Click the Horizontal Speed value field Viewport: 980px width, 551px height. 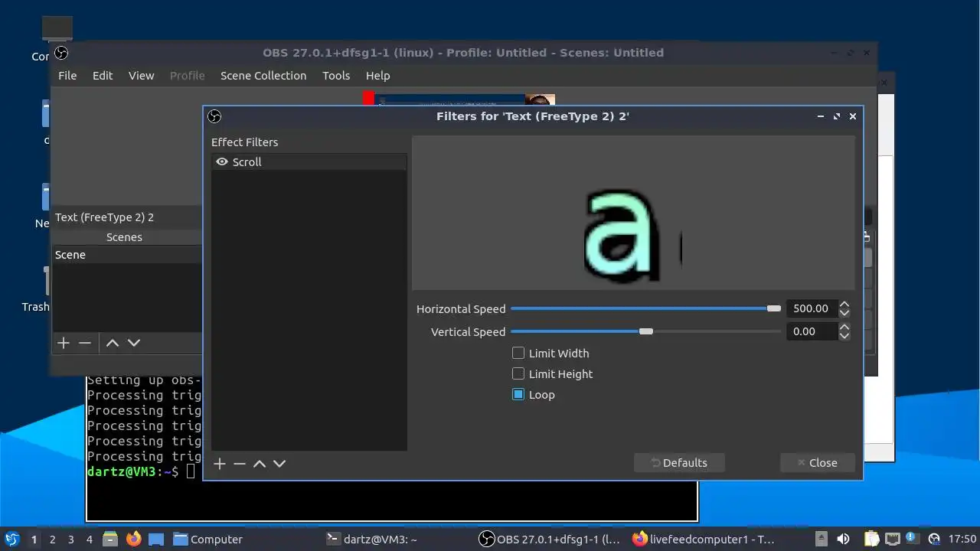pyautogui.click(x=812, y=308)
